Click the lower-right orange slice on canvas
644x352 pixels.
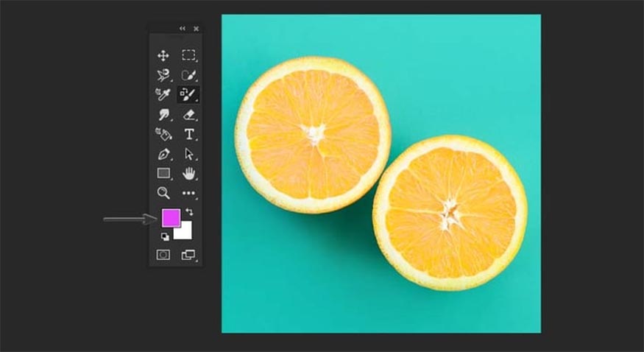click(x=450, y=213)
